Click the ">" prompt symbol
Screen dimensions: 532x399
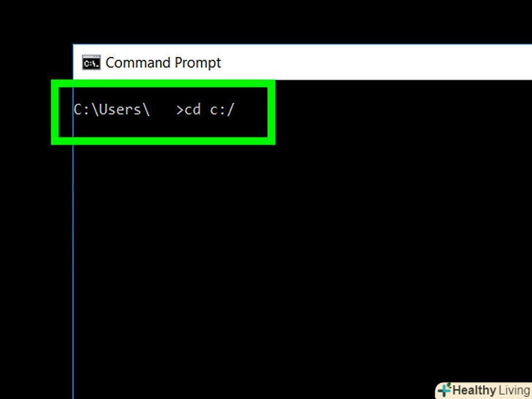point(180,110)
